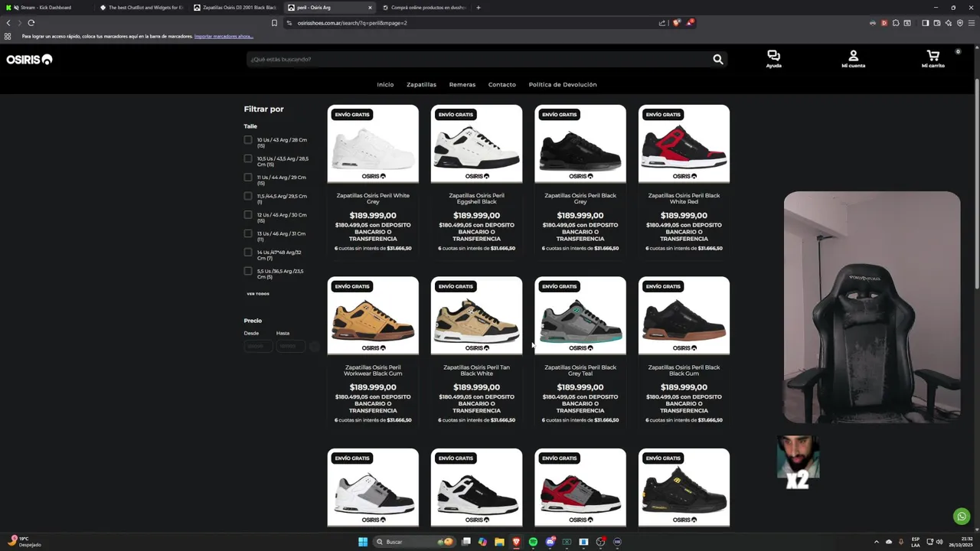Check the 11,5 / 44,5 Arg size filter

tap(248, 196)
